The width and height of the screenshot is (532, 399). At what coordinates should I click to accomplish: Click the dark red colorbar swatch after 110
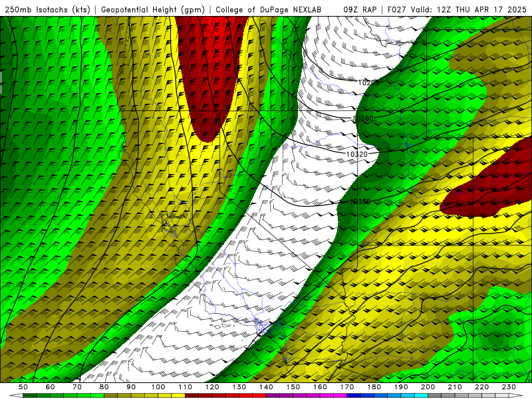pyautogui.click(x=192, y=395)
